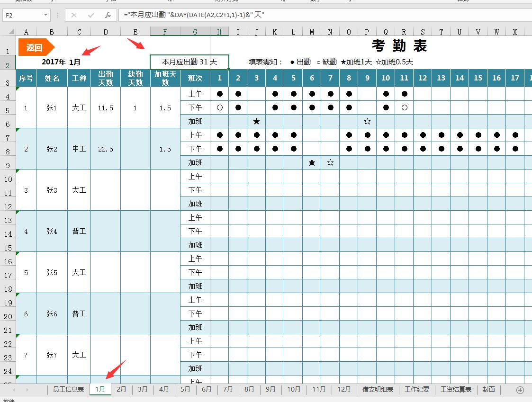The image size is (532, 402).
Task: Switch to the 借支明细表 sheet tab
Action: click(x=378, y=389)
